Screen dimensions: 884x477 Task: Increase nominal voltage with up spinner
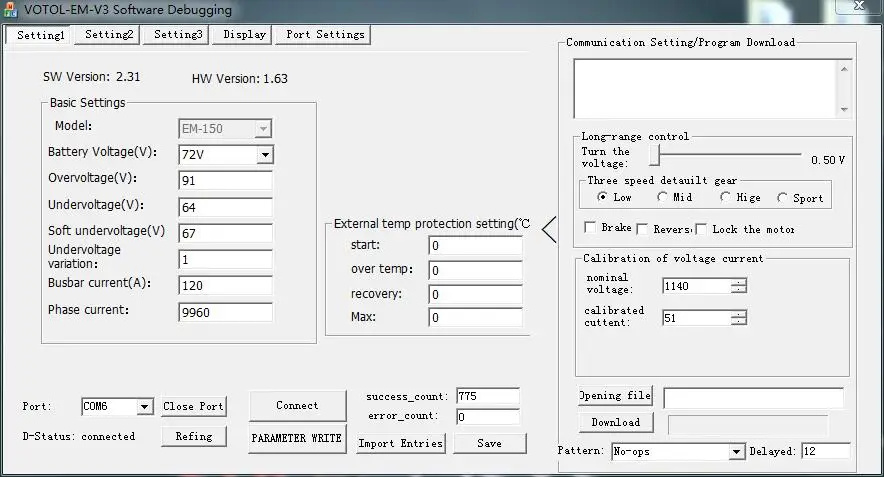738,281
